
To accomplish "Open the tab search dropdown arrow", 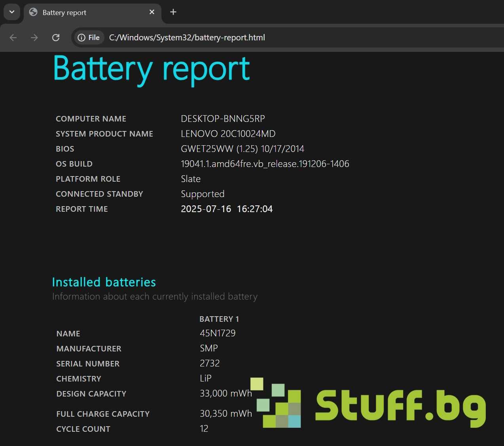I will pos(12,12).
